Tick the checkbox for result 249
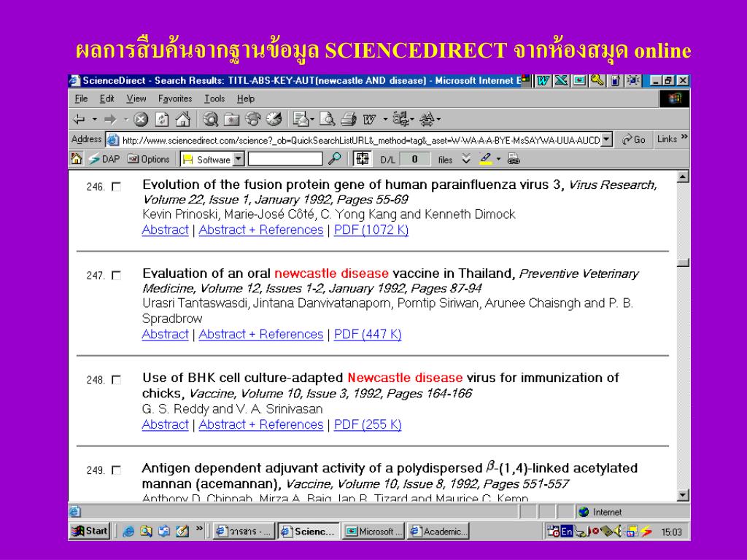The height and width of the screenshot is (560, 747). [116, 470]
